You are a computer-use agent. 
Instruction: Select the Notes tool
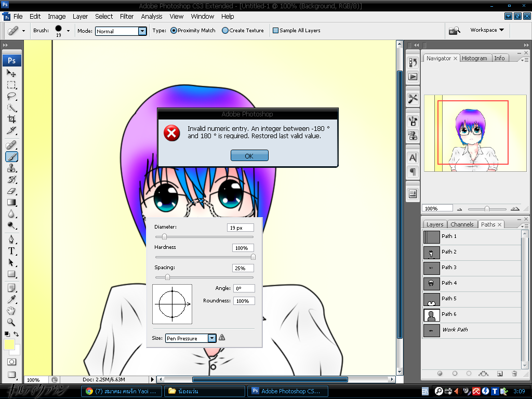[11, 288]
